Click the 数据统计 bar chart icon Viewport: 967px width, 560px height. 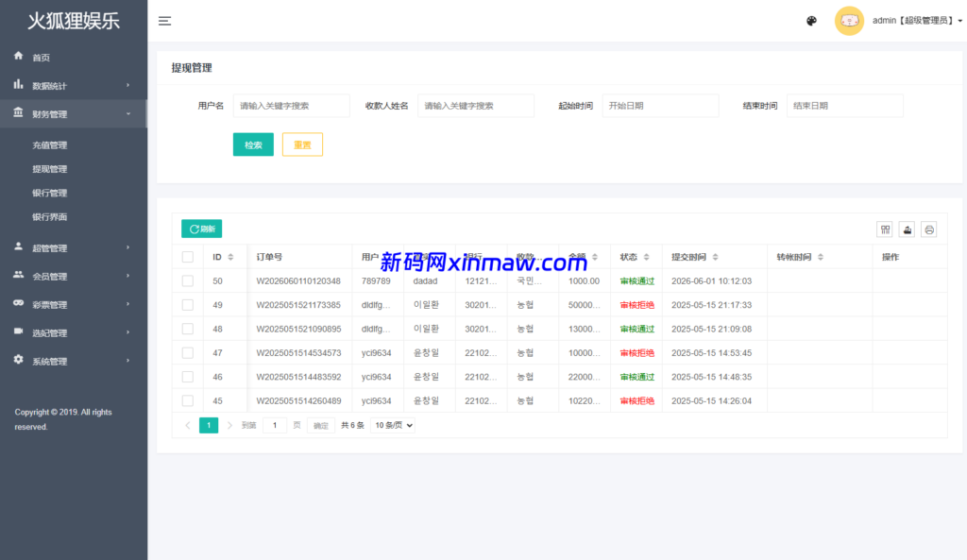[19, 84]
